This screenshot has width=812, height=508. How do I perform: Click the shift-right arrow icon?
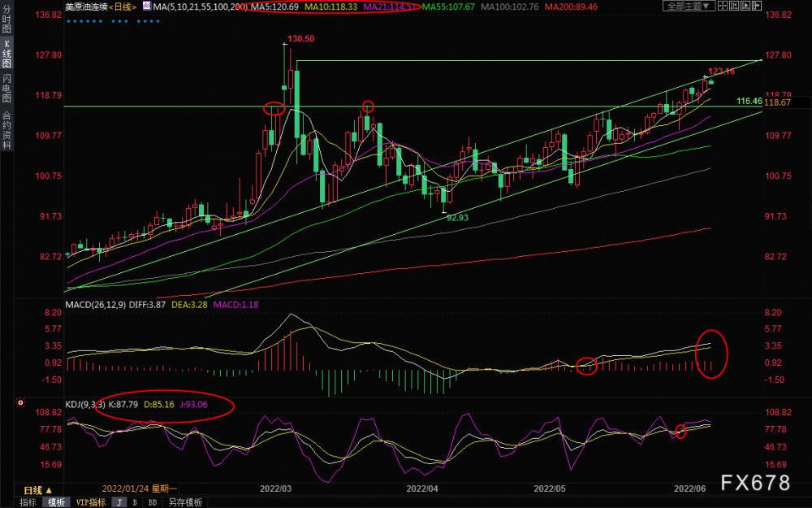coord(757,6)
